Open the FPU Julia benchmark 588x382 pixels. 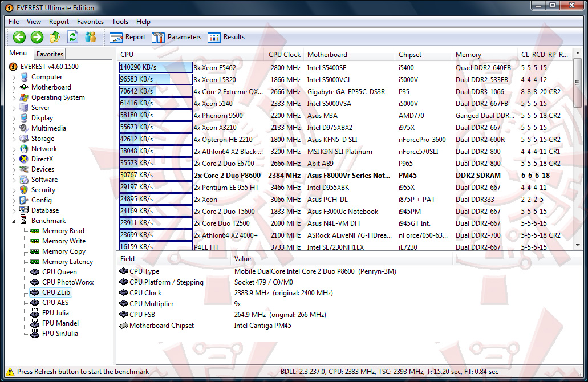[55, 312]
